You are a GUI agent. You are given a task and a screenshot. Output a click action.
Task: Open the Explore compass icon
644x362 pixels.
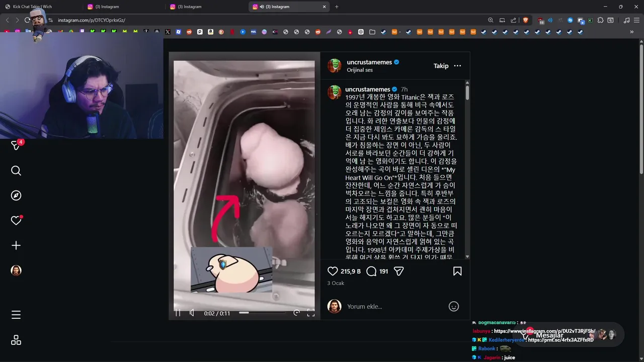16,196
